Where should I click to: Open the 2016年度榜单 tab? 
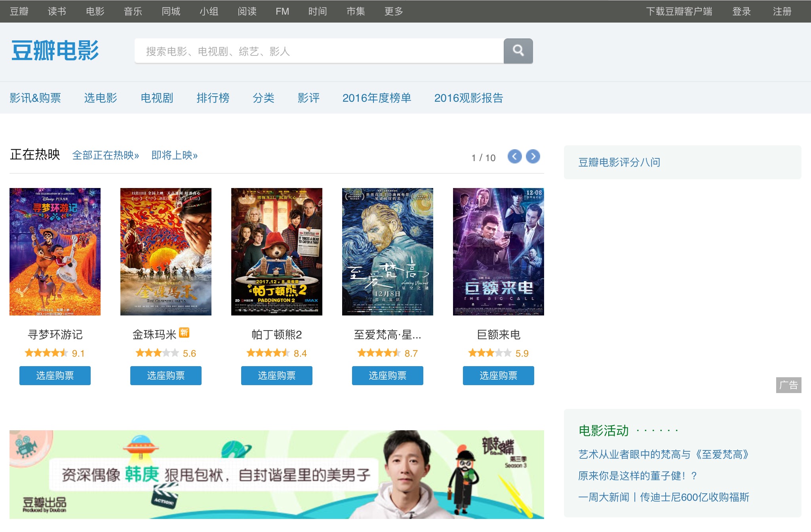tap(377, 98)
